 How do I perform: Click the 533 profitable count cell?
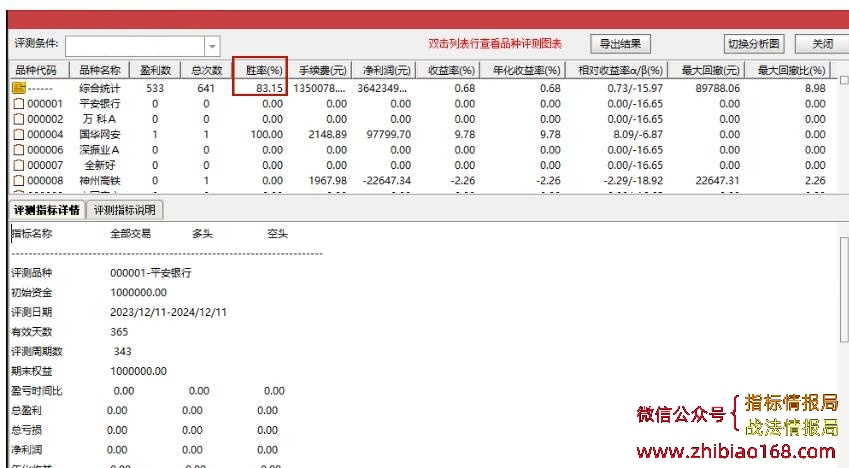(155, 88)
